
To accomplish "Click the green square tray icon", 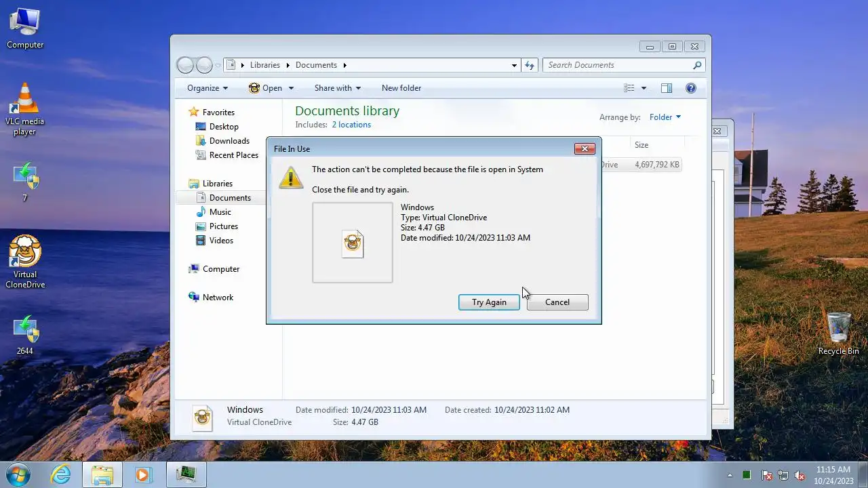I will tap(747, 475).
